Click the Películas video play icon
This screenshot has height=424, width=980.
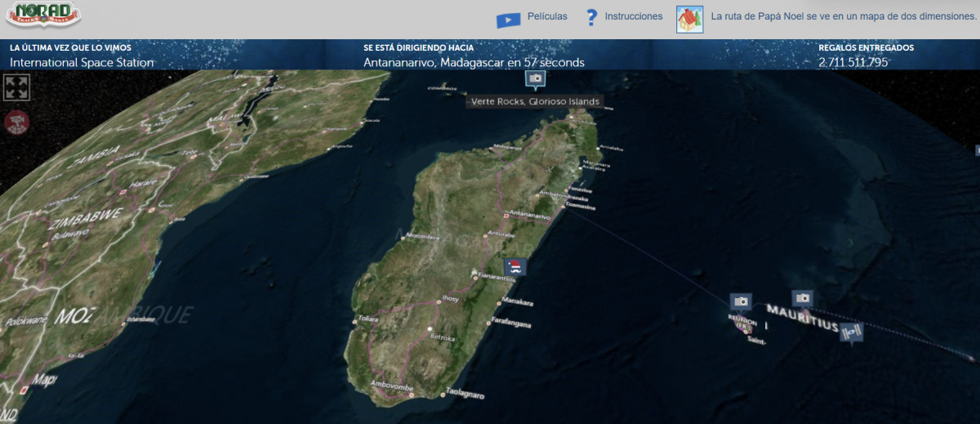(508, 18)
